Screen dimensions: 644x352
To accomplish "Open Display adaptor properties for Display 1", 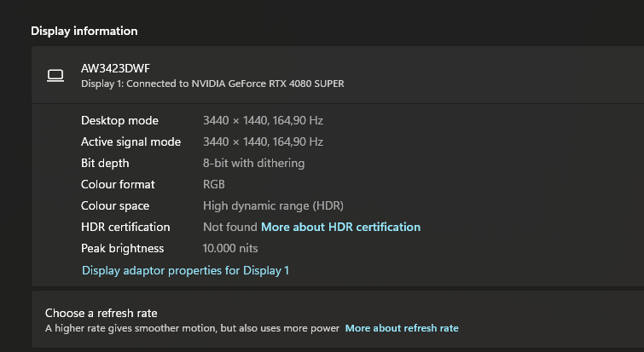I will (185, 270).
